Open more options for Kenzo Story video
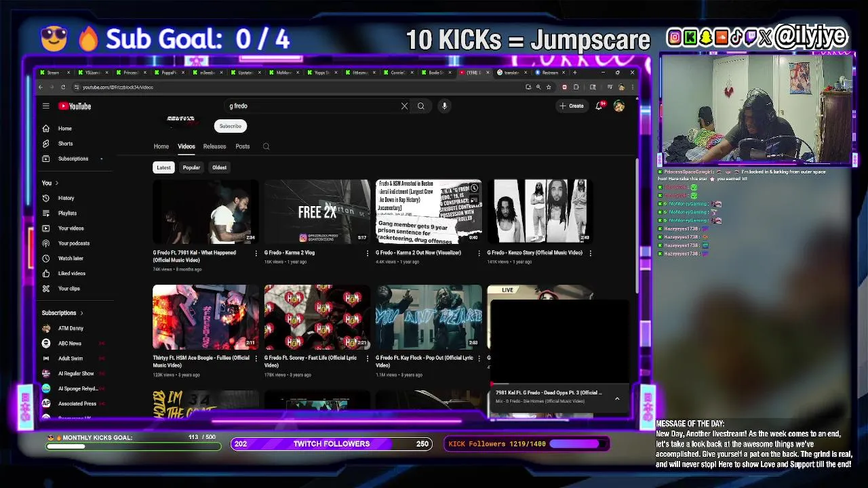The height and width of the screenshot is (488, 868). [x=590, y=253]
